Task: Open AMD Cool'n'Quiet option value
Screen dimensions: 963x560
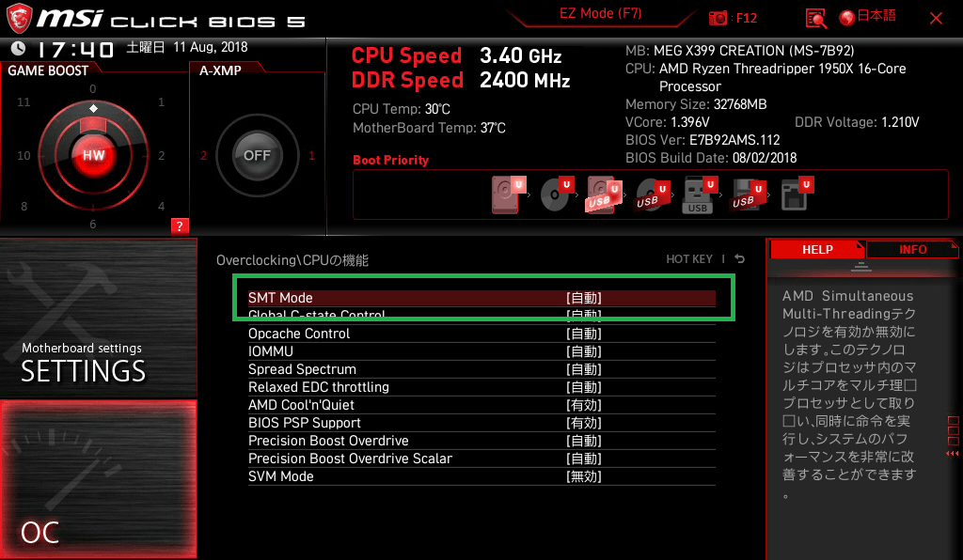Action: [583, 405]
